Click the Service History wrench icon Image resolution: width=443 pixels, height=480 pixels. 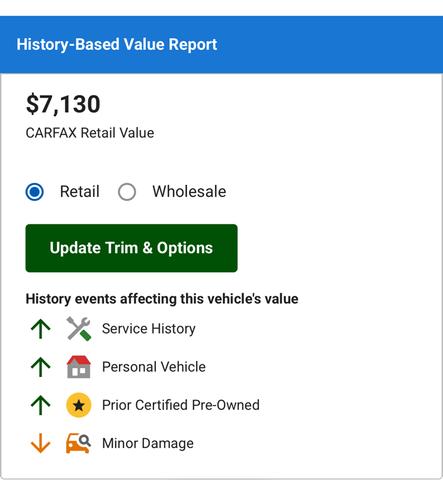coord(79,329)
